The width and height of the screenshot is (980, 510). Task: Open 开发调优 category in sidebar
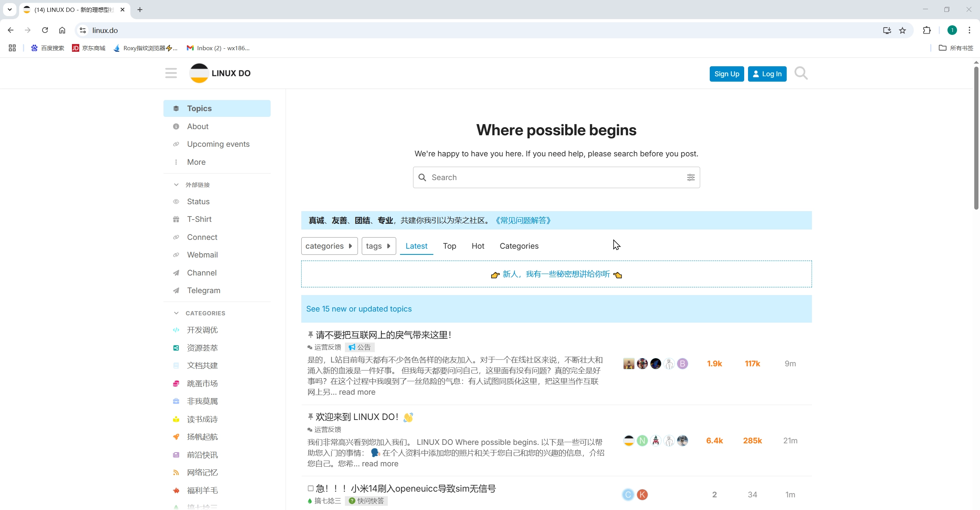point(202,330)
